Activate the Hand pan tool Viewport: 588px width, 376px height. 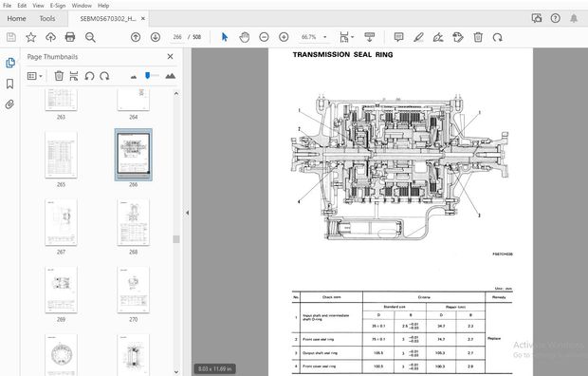pos(245,37)
